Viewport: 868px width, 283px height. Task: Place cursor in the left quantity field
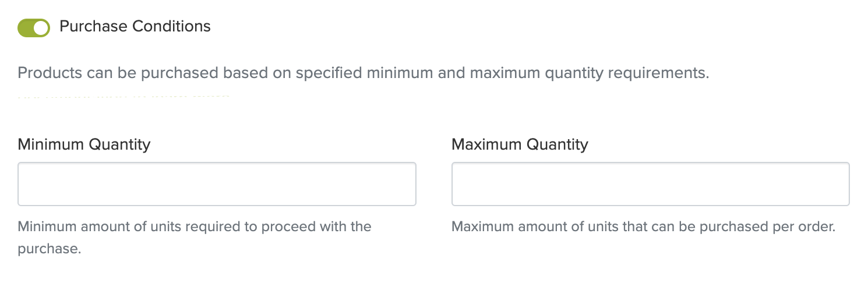click(x=217, y=184)
